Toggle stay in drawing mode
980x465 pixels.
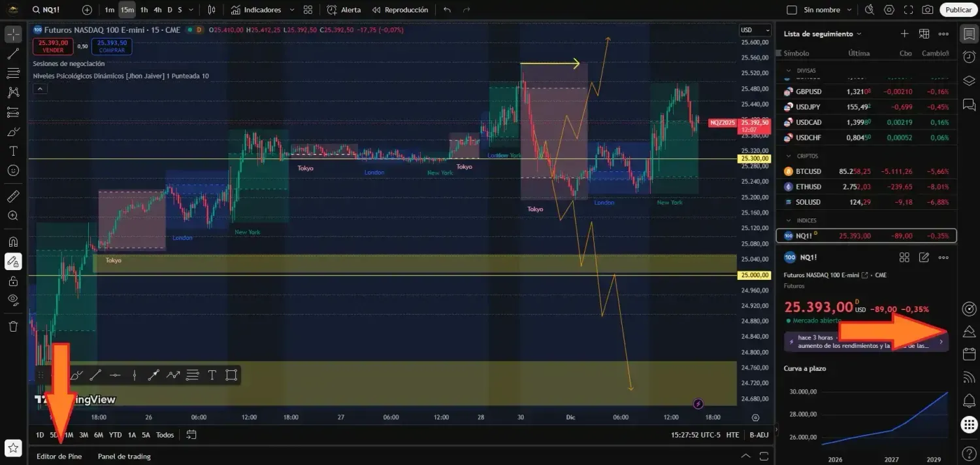point(13,261)
